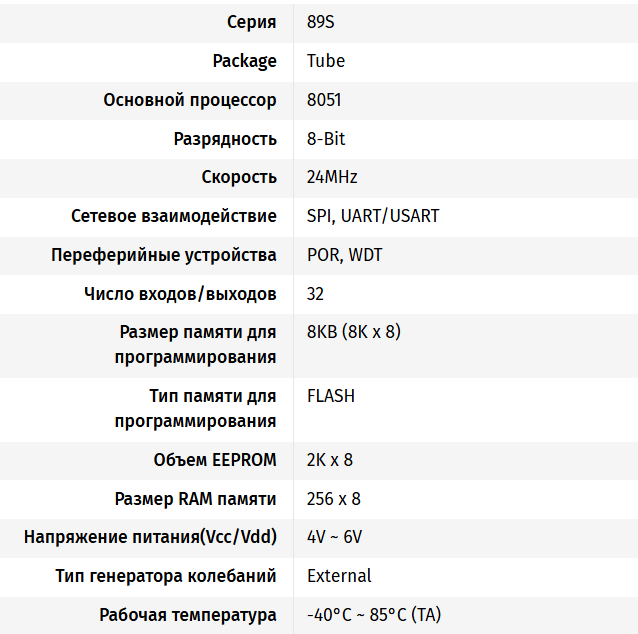Click the "Серия" row label
This screenshot has height=634, width=638.
point(252,22)
